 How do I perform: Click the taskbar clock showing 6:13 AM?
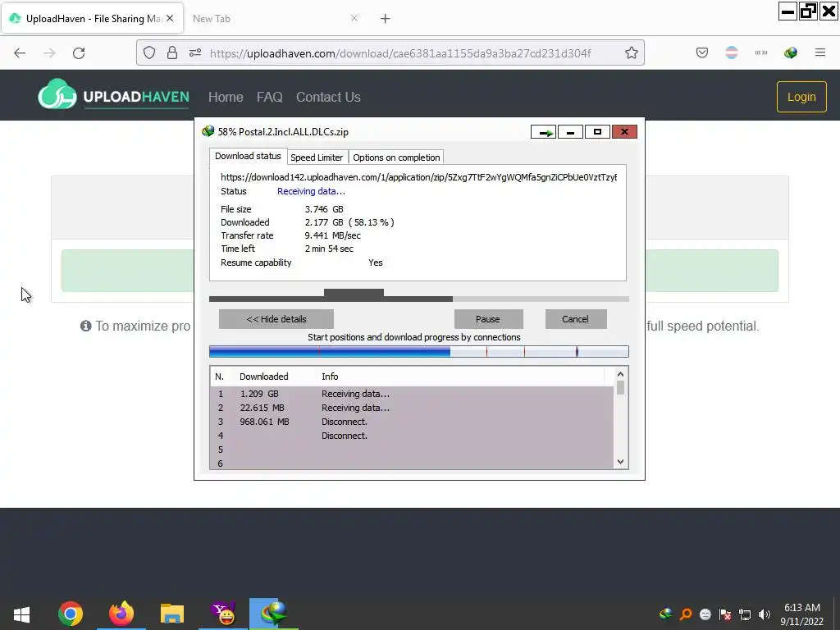coord(802,614)
